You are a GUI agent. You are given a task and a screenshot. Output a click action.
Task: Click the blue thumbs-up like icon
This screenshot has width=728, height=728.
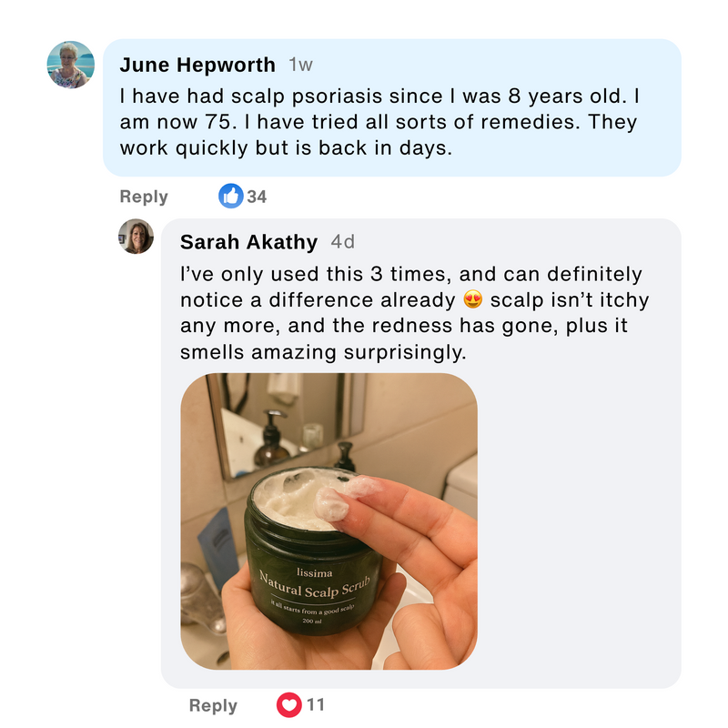click(x=231, y=196)
